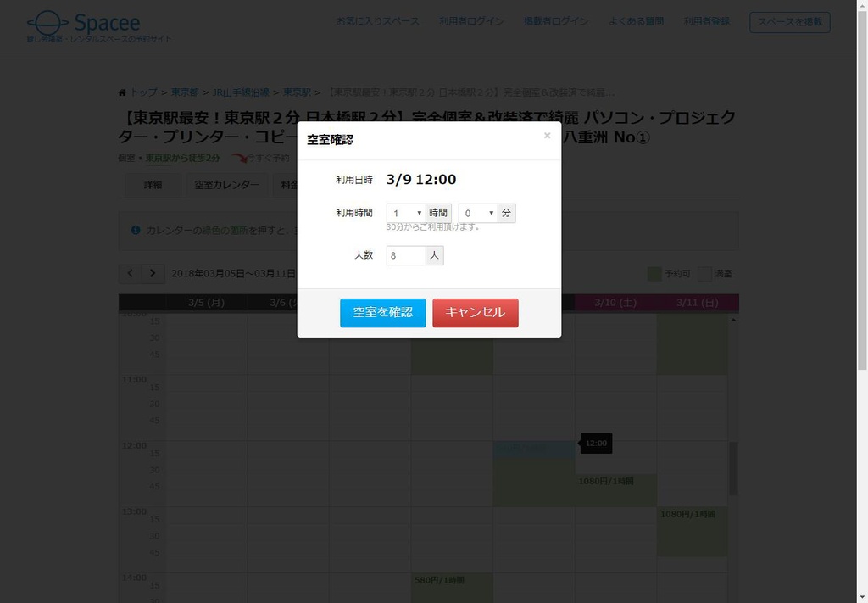868x603 pixels.
Task: Go to previous week with left arrow
Action: click(130, 274)
